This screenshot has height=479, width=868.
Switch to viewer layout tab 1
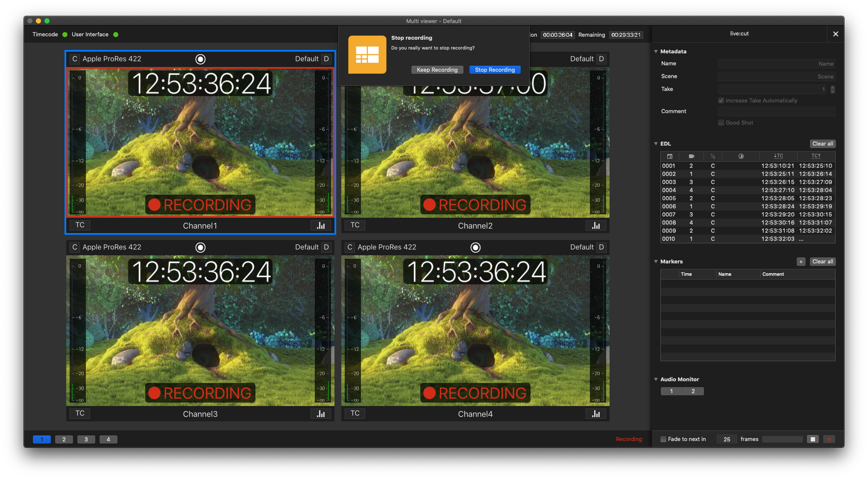pos(42,439)
